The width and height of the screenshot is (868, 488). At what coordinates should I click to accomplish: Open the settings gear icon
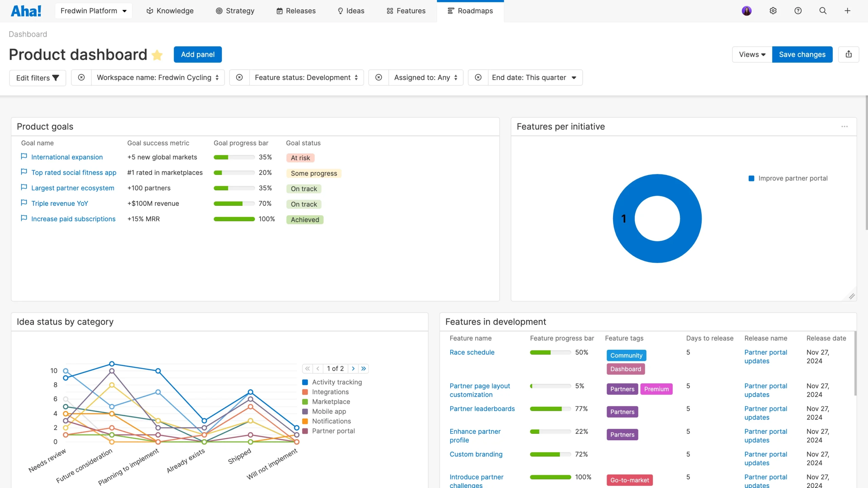click(773, 11)
